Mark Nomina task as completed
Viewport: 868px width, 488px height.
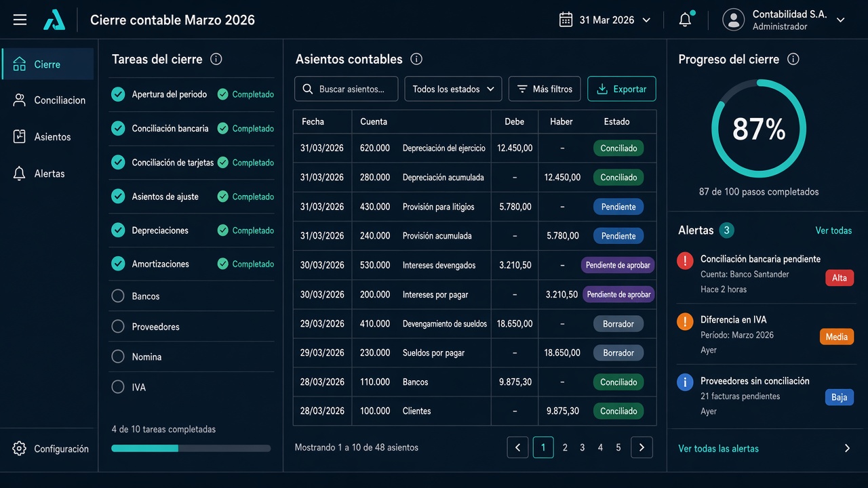click(x=118, y=357)
